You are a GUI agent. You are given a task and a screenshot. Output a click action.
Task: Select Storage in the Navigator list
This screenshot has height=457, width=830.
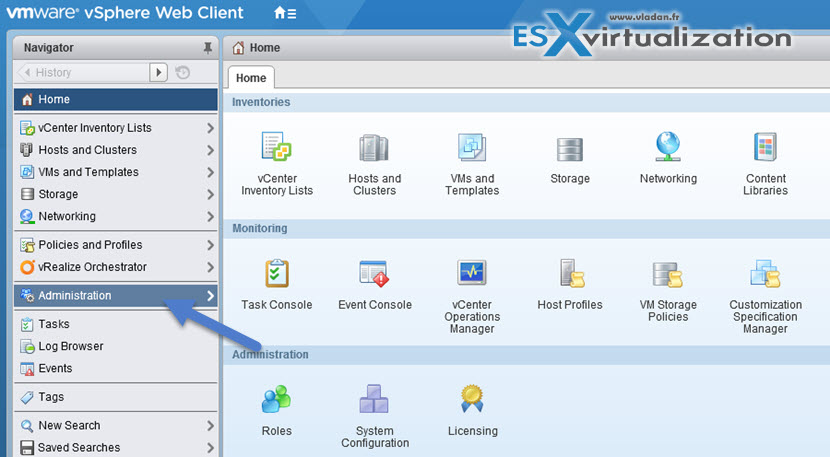115,194
